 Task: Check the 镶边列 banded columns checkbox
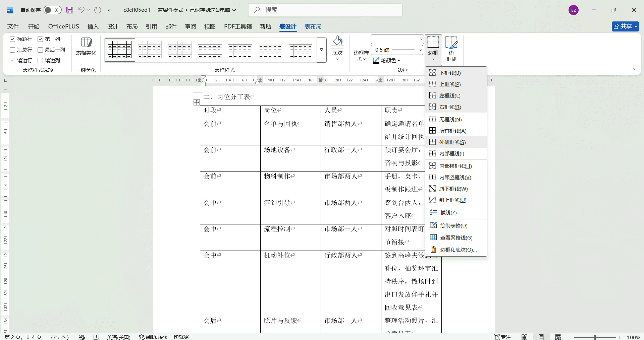[40, 61]
